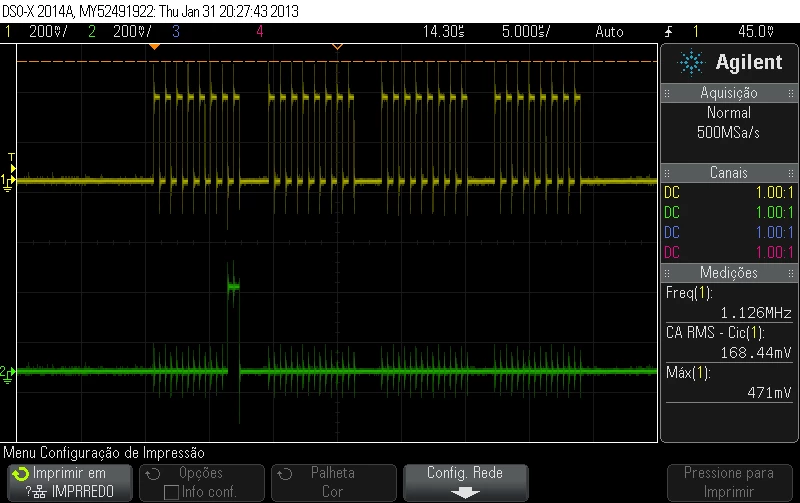The height and width of the screenshot is (503, 800).
Task: Click the Config. Rede down arrow
Action: coord(465,493)
